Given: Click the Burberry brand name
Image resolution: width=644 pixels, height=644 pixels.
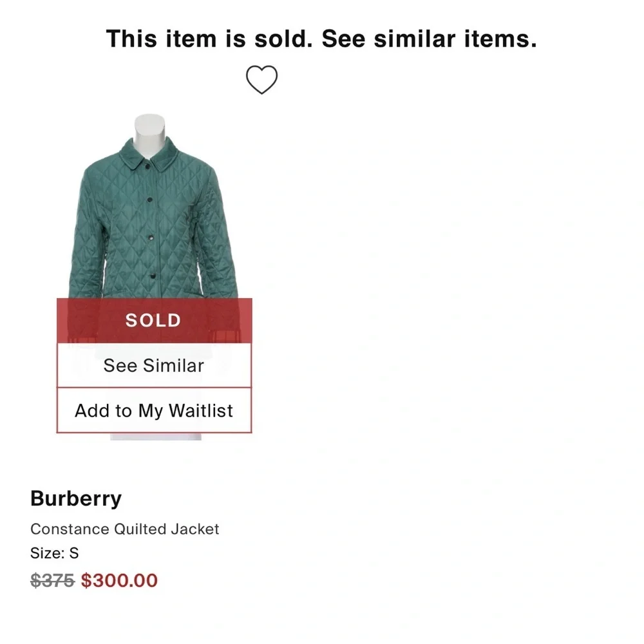Looking at the screenshot, I should point(76,498).
